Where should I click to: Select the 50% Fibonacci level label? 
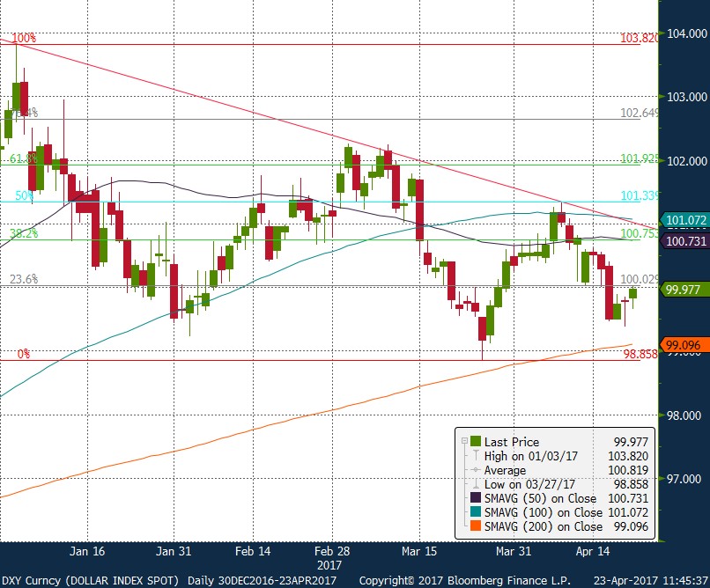[24, 196]
